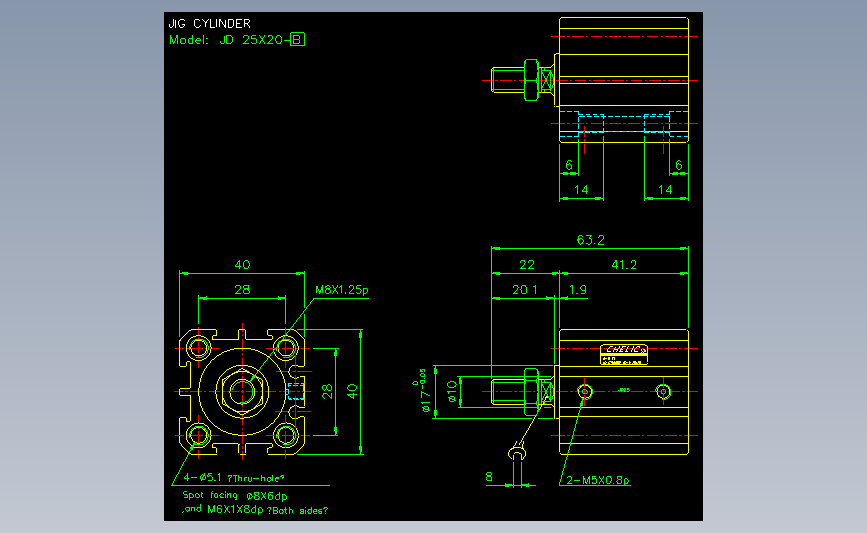Select the "ø10" rod diameter dimension
Image resolution: width=867 pixels, height=533 pixels.
(x=452, y=391)
